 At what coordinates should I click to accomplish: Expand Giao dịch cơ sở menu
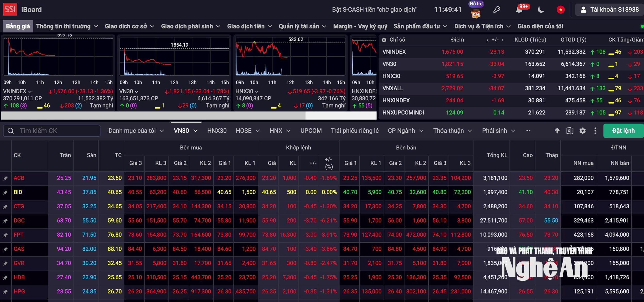point(130,26)
